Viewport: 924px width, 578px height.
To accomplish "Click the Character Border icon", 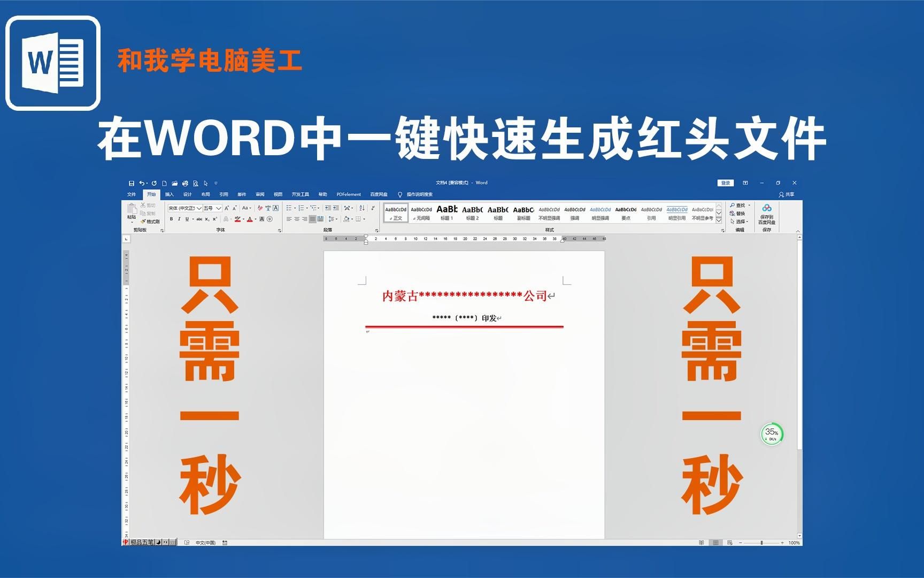I will [276, 208].
